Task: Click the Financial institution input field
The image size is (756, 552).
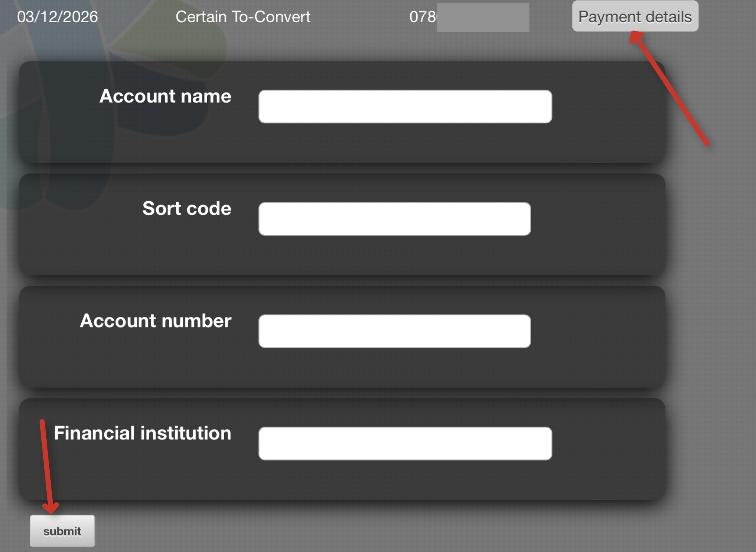Action: [405, 443]
